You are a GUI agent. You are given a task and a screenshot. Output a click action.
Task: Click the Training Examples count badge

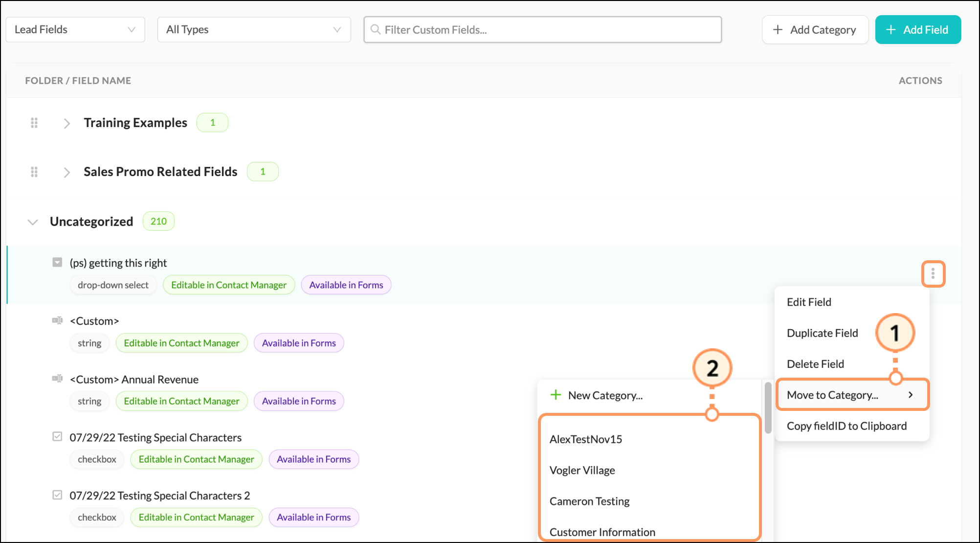pos(212,122)
